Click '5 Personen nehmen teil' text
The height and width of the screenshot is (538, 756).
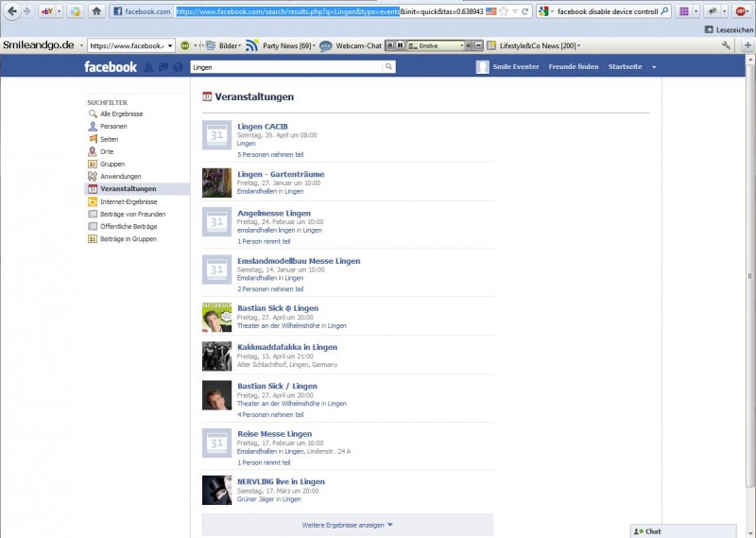click(x=270, y=155)
